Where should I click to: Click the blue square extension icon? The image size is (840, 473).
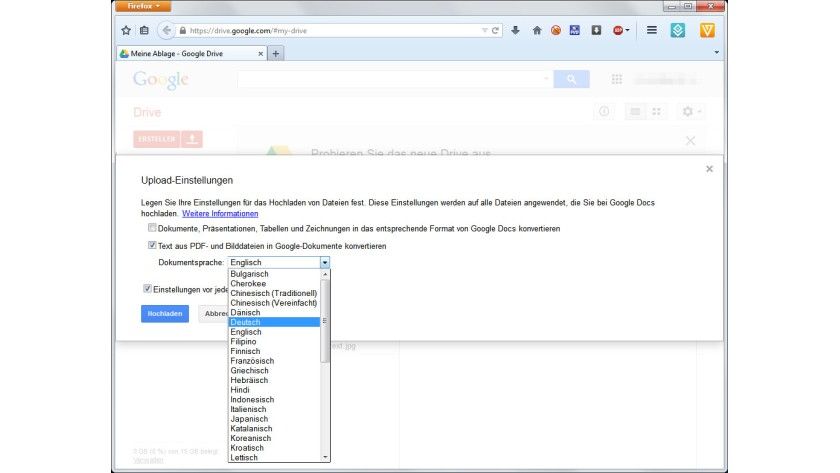[575, 31]
